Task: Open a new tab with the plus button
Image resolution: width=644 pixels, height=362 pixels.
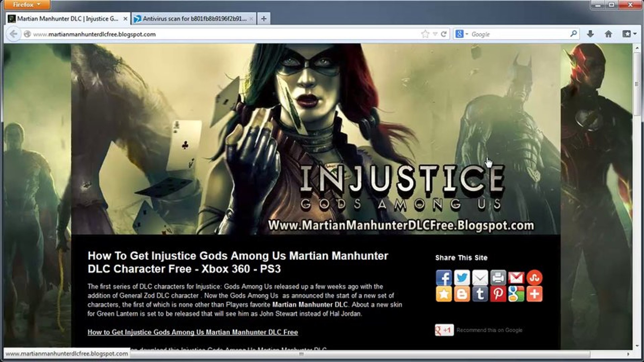Action: [264, 19]
